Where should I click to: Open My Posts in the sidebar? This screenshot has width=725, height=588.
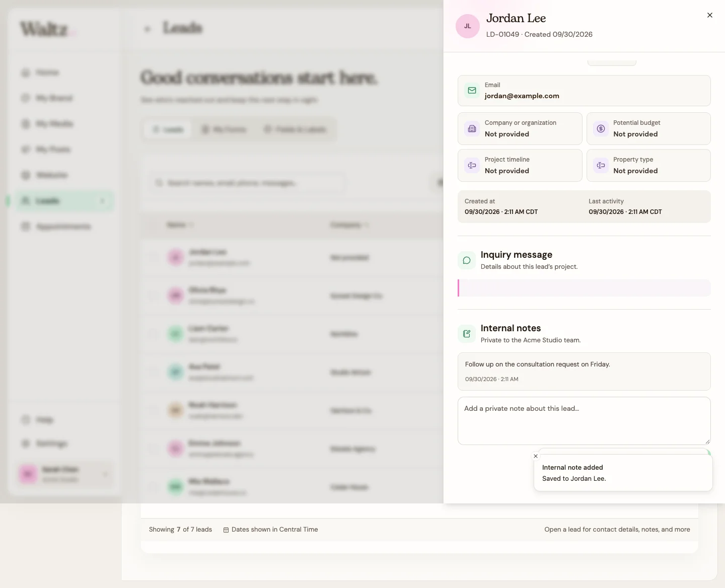64,149
